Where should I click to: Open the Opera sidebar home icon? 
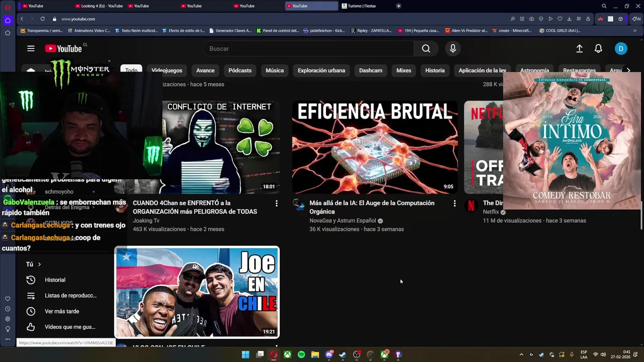(8, 21)
